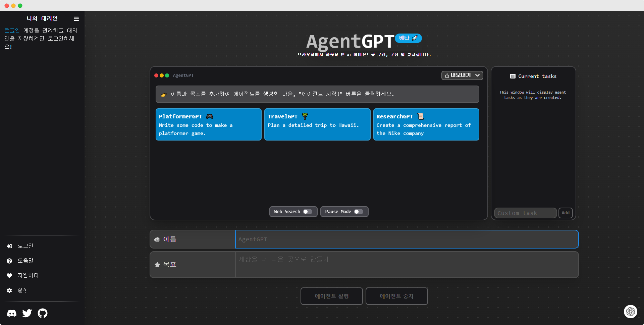This screenshot has height=325, width=644.
Task: Focus the 목표 goal text field
Action: pos(407,265)
